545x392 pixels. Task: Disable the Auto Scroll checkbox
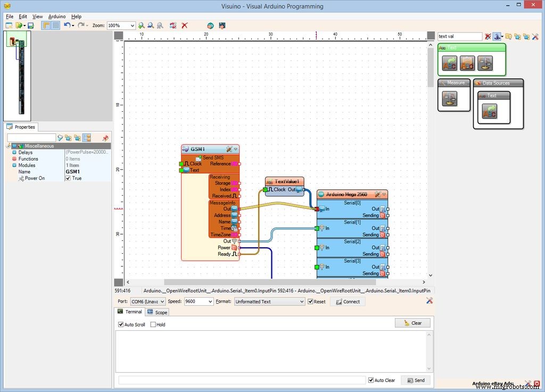121,324
